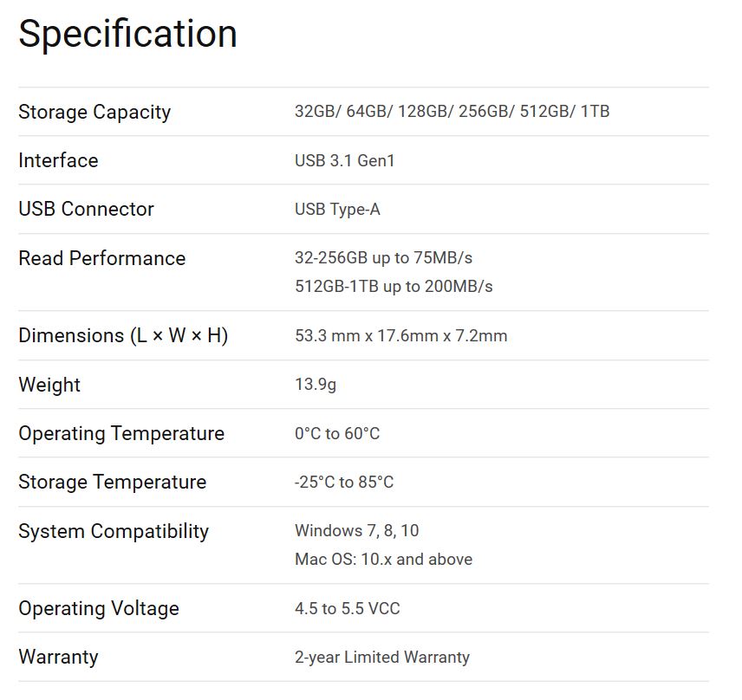This screenshot has width=742, height=700.
Task: Click the 32-256GB up to 75MB/s line
Action: [x=383, y=258]
